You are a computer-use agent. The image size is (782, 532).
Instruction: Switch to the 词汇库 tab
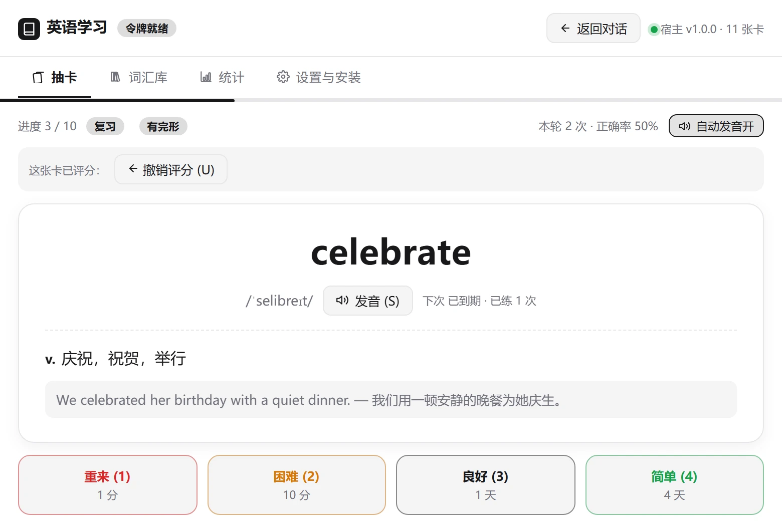139,78
